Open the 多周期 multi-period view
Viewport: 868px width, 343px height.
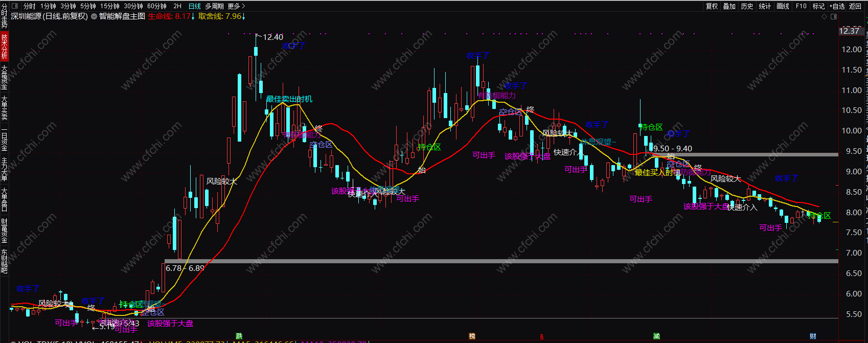coord(214,6)
